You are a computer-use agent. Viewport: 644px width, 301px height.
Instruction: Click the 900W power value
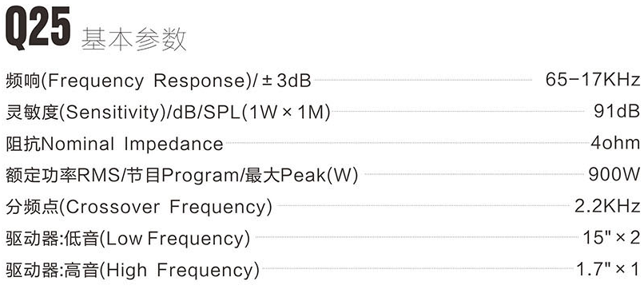click(614, 174)
